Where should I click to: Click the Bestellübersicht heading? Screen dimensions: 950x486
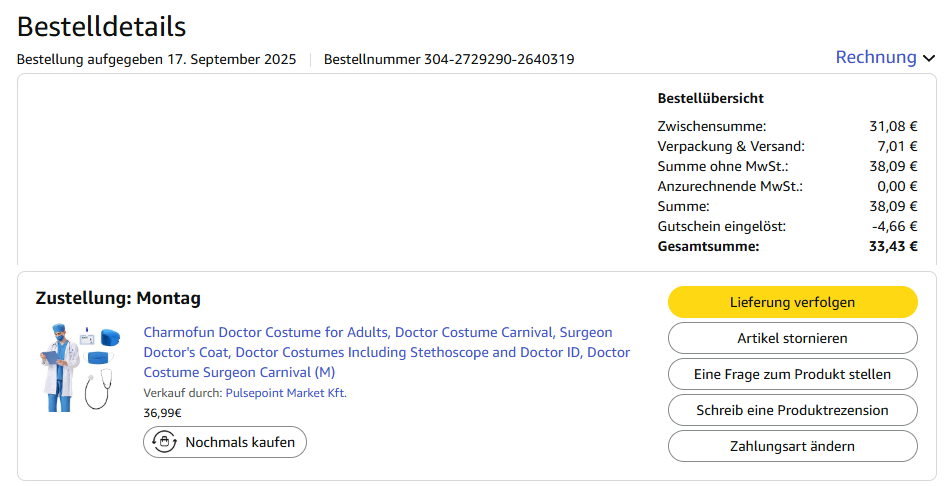point(711,98)
